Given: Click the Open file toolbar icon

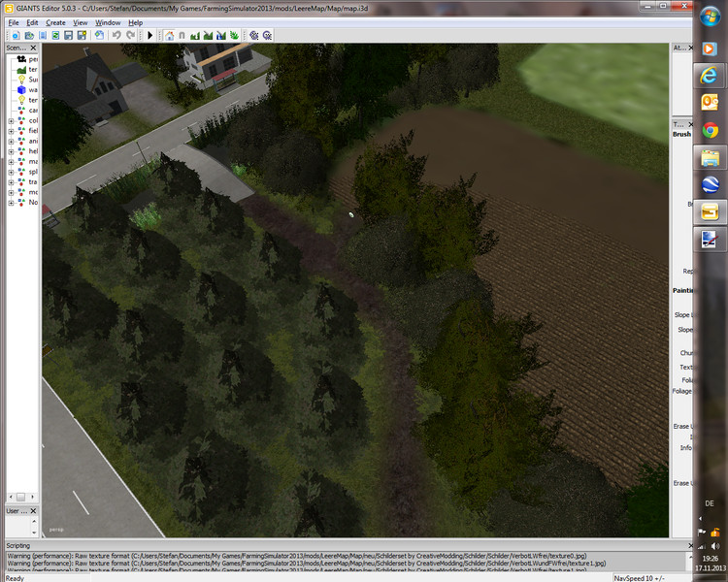Looking at the screenshot, I should [x=29, y=35].
